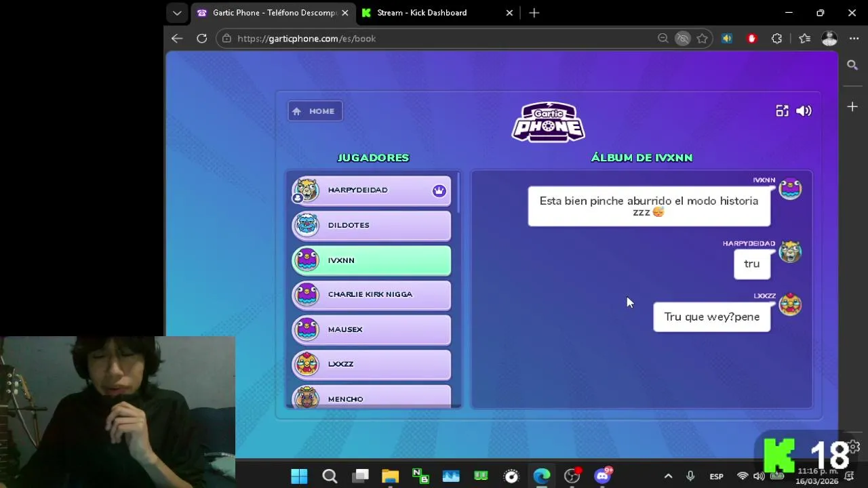Screen dimensions: 868x488
Task: Open the Windows Start menu
Action: click(299, 476)
